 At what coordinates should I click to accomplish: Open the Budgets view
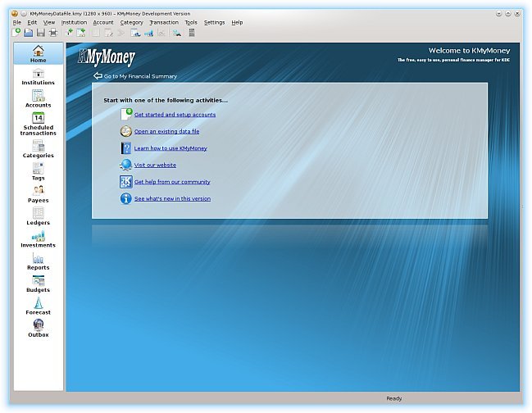(39, 284)
